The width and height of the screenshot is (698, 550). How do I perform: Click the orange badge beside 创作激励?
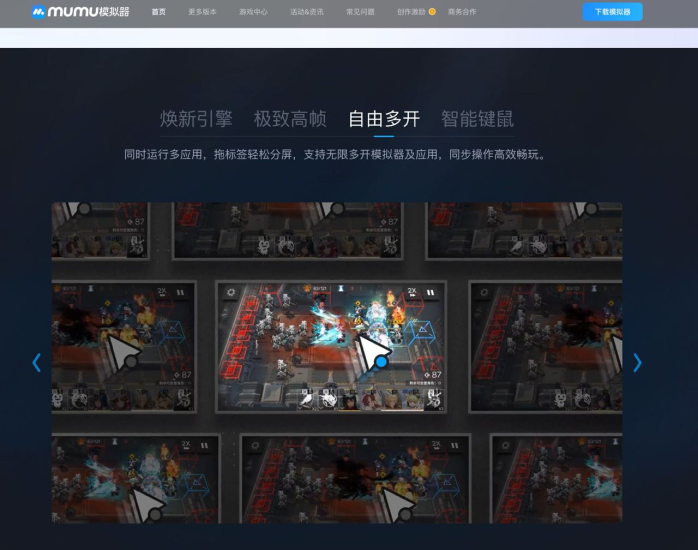point(432,12)
